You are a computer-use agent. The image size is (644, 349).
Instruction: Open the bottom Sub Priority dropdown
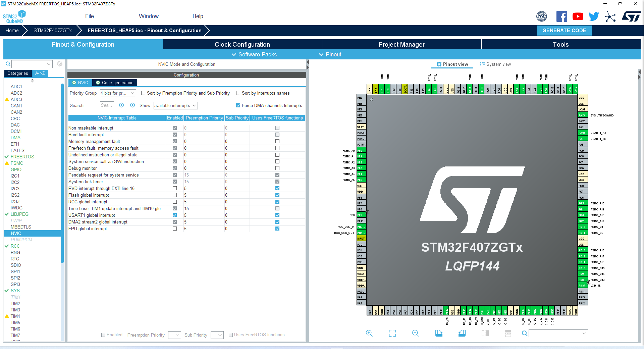tap(217, 335)
